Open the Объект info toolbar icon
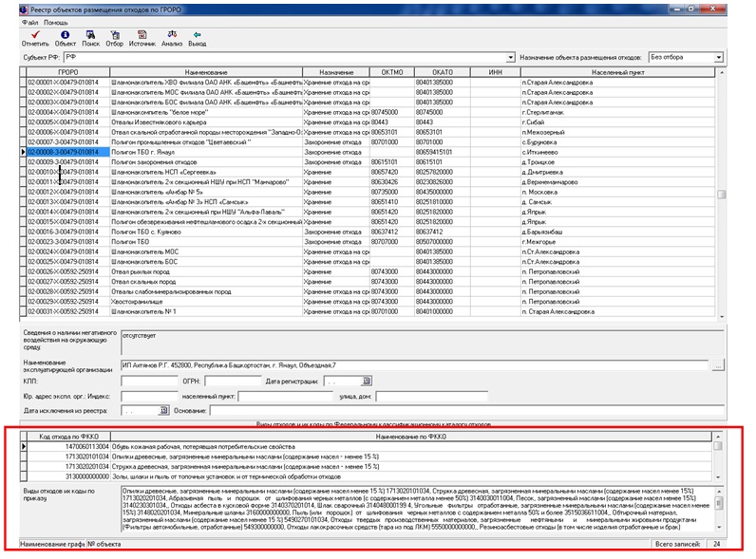The height and width of the screenshot is (559, 756). [65, 36]
